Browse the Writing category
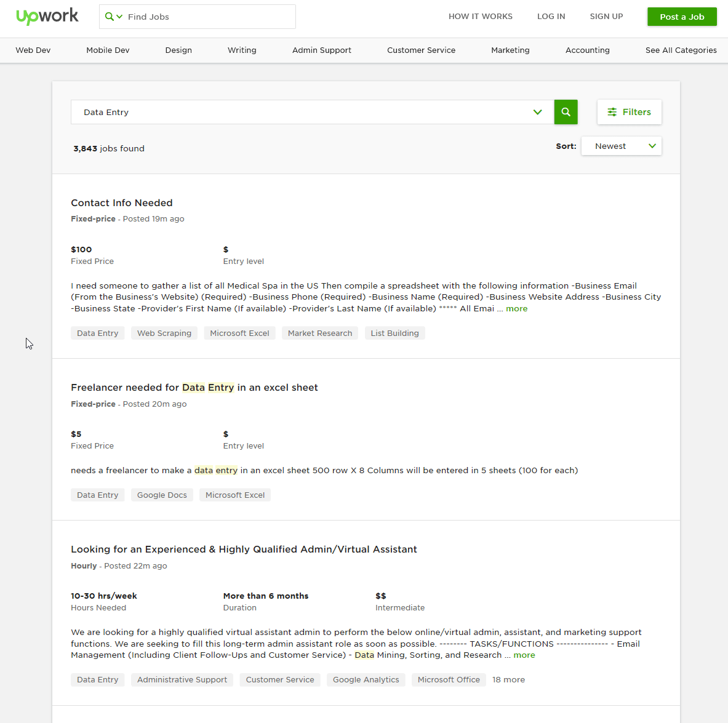Viewport: 728px width, 723px height. pos(242,50)
